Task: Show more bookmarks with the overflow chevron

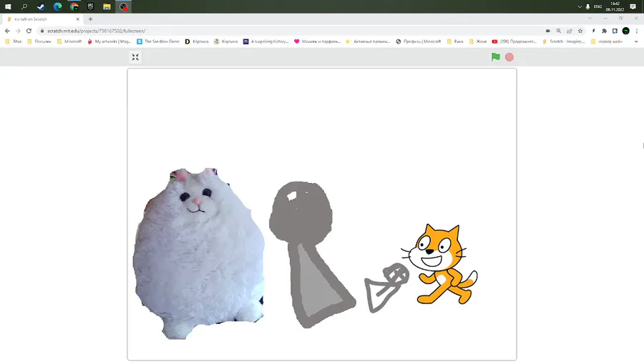Action: pos(636,41)
